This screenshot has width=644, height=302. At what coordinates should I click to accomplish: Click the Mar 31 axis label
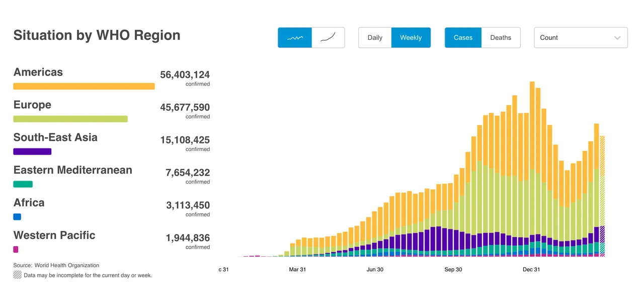tap(297, 270)
